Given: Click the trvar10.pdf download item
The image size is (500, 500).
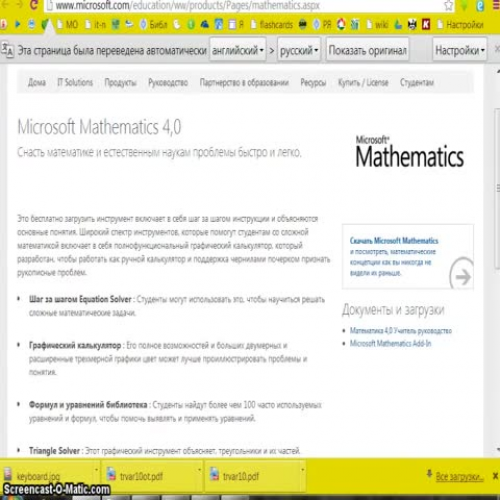Looking at the screenshot, I should click(x=255, y=476).
